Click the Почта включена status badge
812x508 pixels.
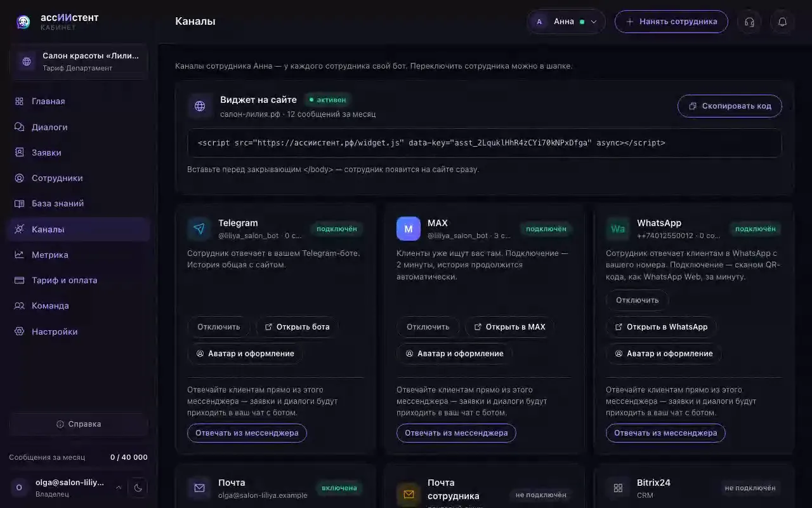339,488
